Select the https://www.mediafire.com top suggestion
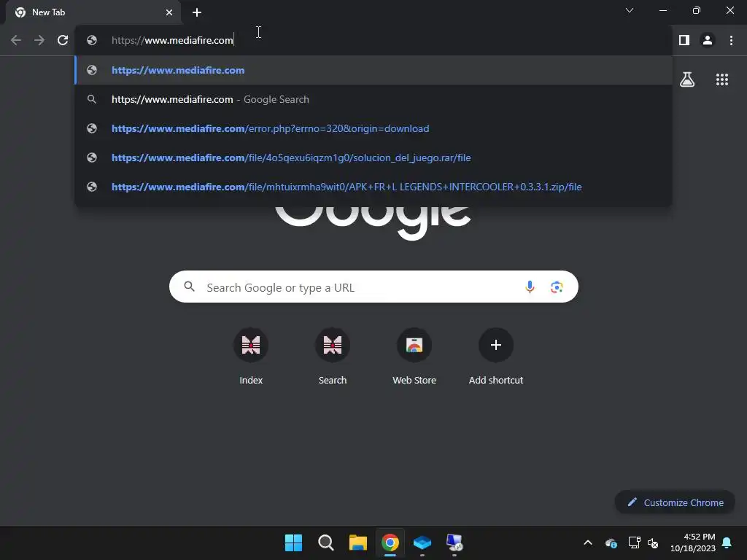 373,70
